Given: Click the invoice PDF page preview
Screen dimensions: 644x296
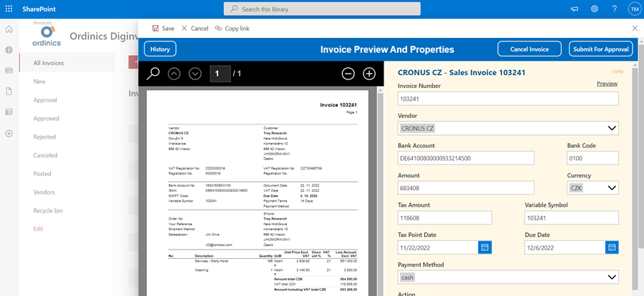Looking at the screenshot, I should (258, 193).
